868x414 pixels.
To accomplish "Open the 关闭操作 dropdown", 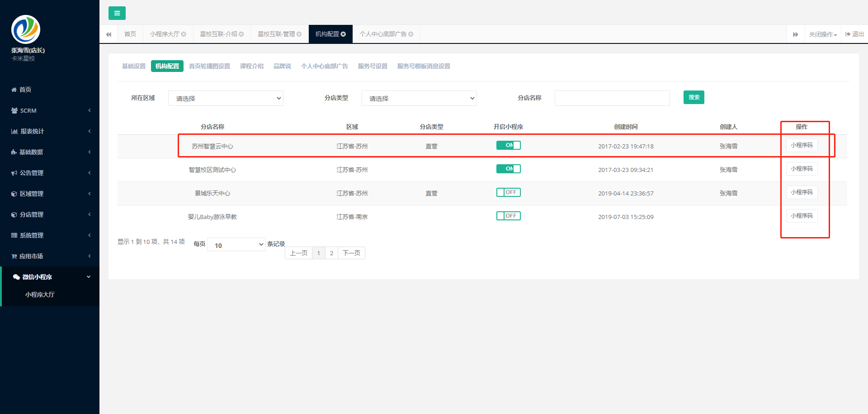I will (823, 34).
